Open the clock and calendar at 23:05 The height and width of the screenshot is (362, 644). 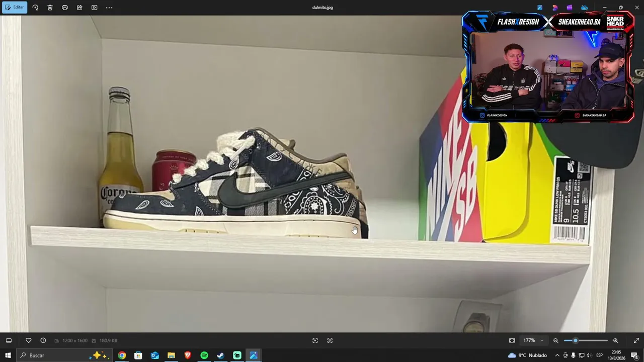(617, 355)
